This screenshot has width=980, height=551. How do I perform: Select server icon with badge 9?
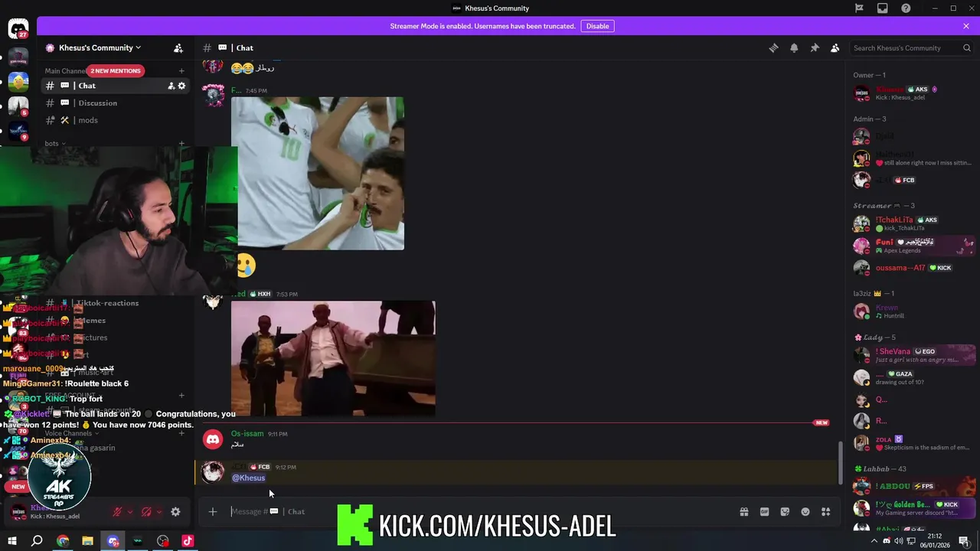coord(18,130)
